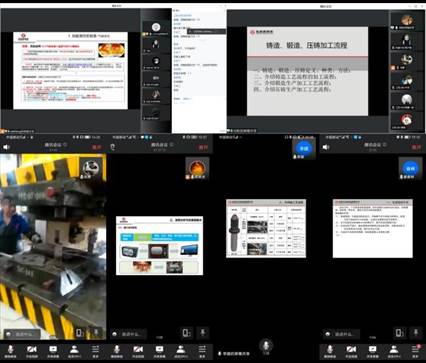This screenshot has width=426, height=363.
Task: Open more options in the machine video call toolbar
Action: pos(95,351)
